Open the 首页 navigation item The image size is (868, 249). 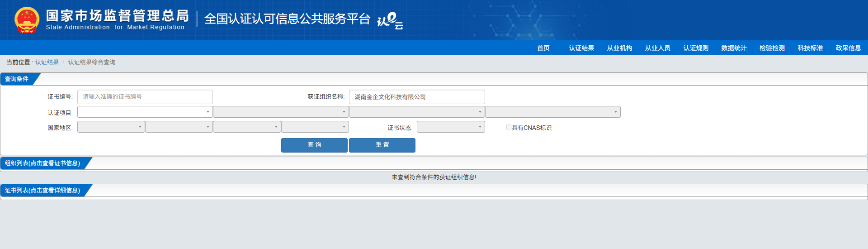click(x=543, y=48)
